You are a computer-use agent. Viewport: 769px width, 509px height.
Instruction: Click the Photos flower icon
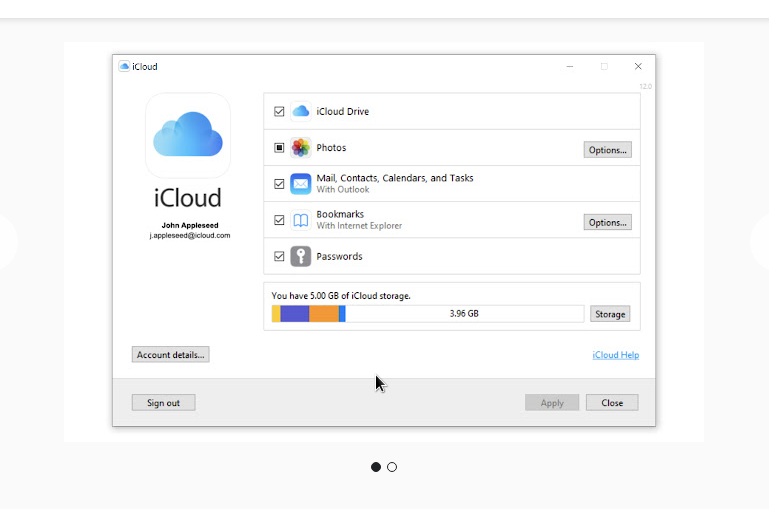coord(301,148)
